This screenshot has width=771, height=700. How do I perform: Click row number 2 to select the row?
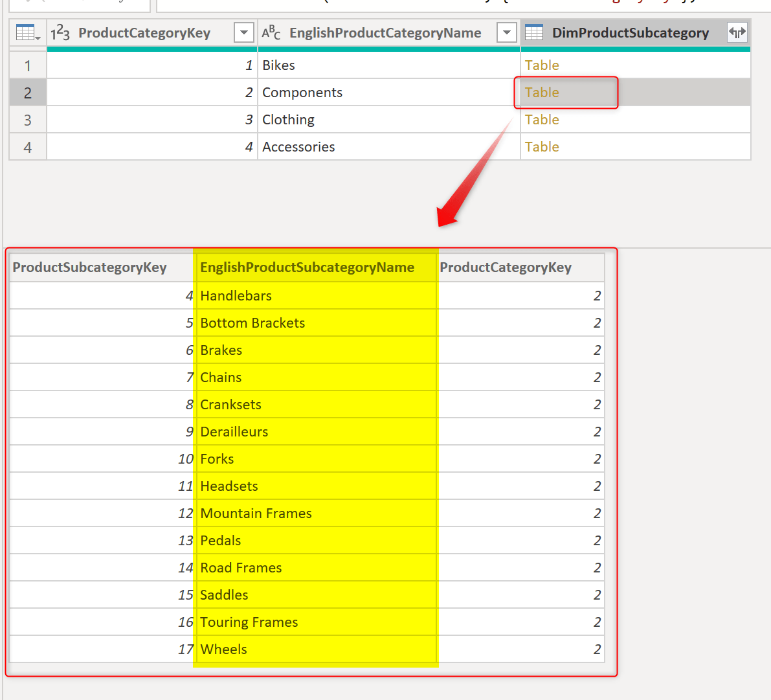coord(27,92)
